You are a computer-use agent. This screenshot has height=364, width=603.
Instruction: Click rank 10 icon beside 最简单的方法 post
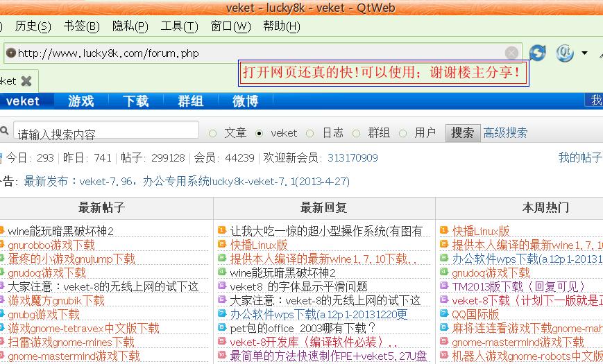coord(222,354)
